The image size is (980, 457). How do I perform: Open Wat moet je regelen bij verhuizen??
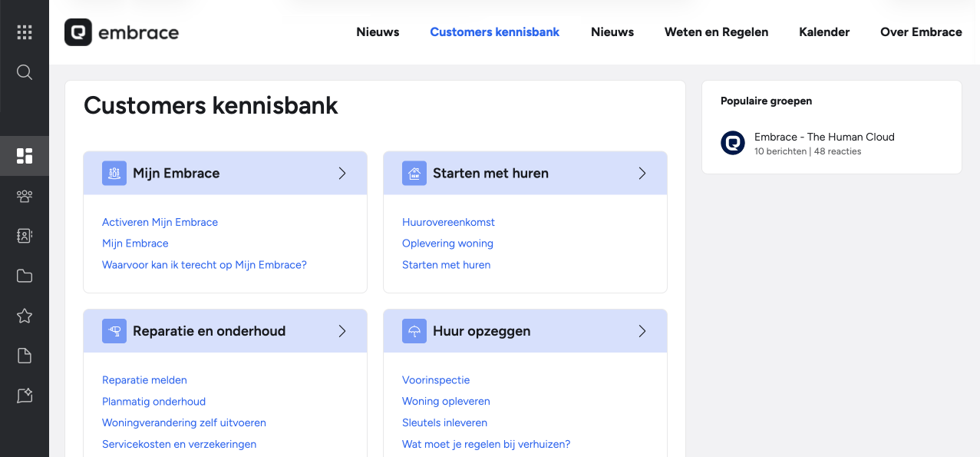point(486,444)
